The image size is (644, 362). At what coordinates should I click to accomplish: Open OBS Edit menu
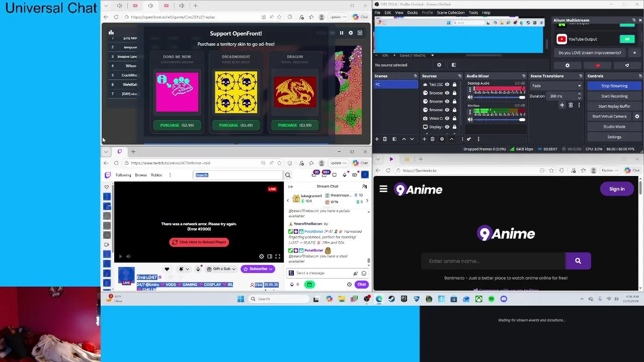[387, 13]
